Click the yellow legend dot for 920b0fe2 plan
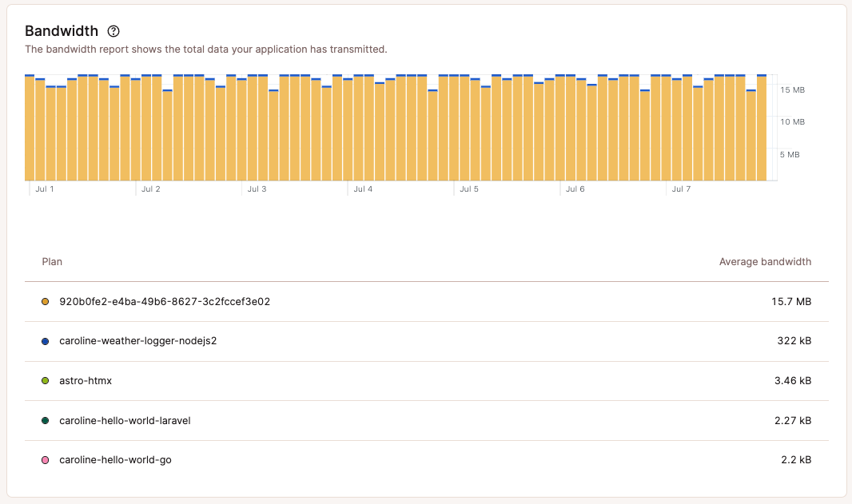This screenshot has width=852, height=504. tap(46, 301)
